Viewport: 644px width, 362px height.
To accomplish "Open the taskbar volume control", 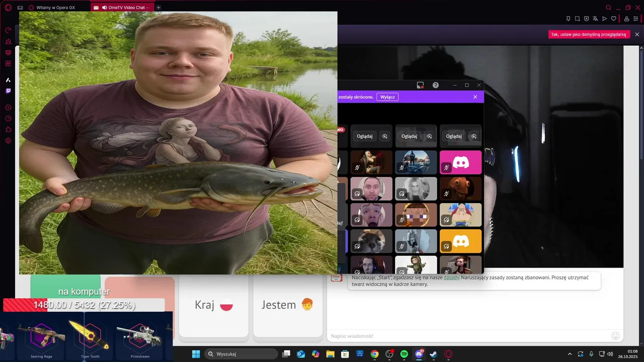I will click(610, 354).
